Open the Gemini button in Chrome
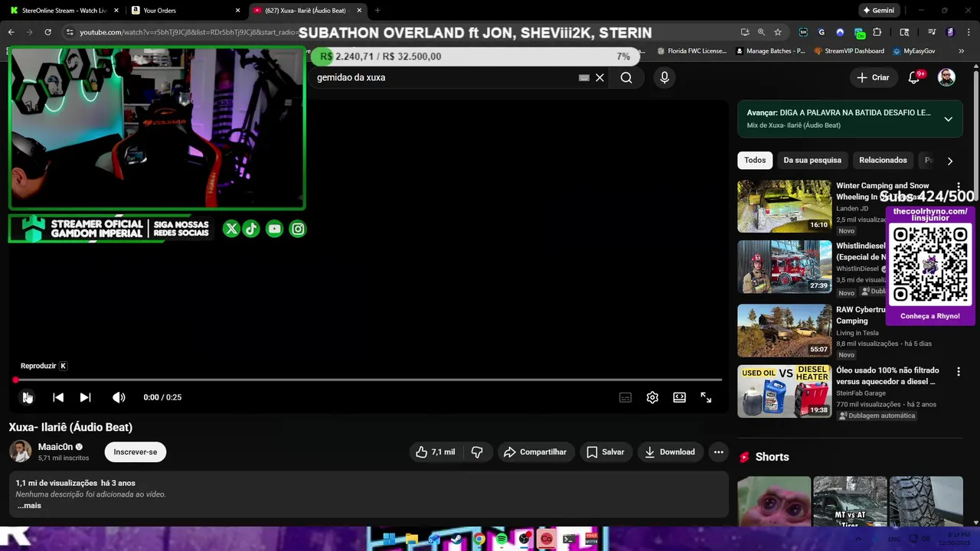This screenshot has height=551, width=980. pos(878,11)
